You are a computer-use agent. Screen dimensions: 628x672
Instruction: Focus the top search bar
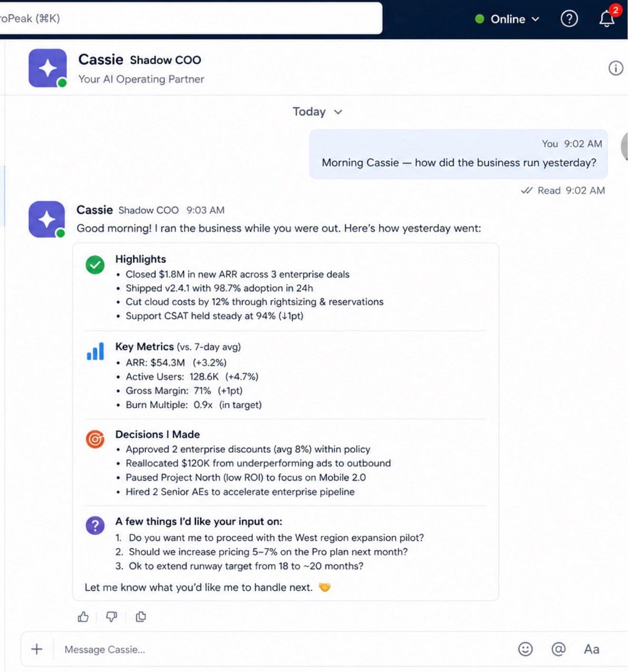190,19
